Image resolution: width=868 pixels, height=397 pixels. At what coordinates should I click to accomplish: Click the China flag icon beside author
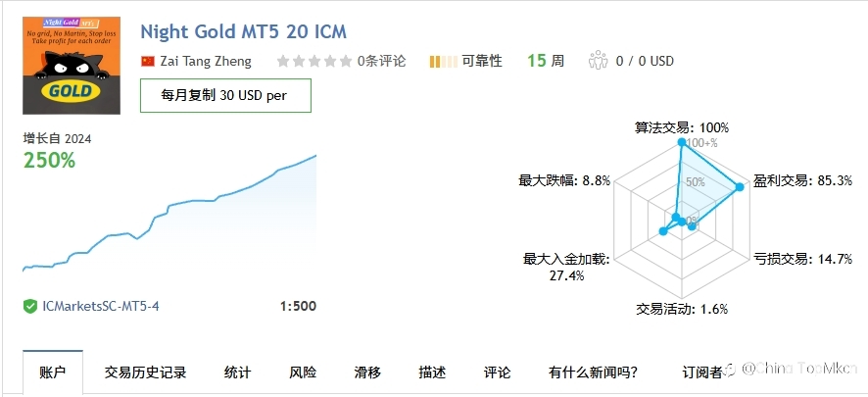[x=148, y=61]
